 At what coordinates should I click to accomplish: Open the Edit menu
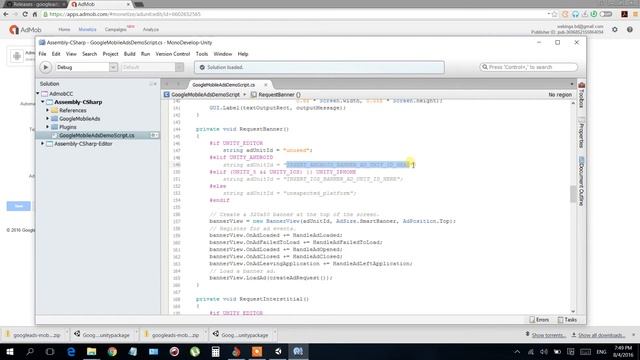(56, 54)
